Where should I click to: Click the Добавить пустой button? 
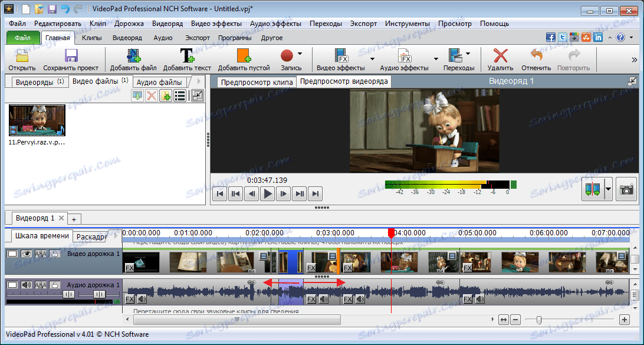(244, 60)
